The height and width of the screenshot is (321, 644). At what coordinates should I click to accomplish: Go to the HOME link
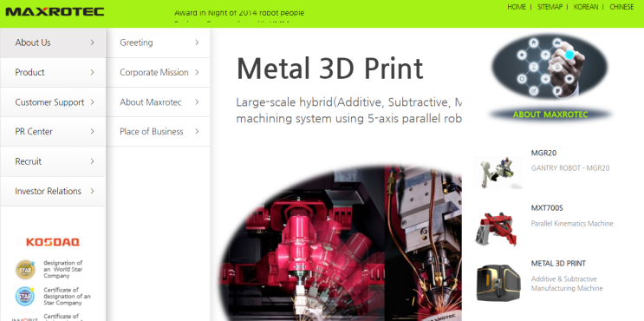(x=517, y=7)
